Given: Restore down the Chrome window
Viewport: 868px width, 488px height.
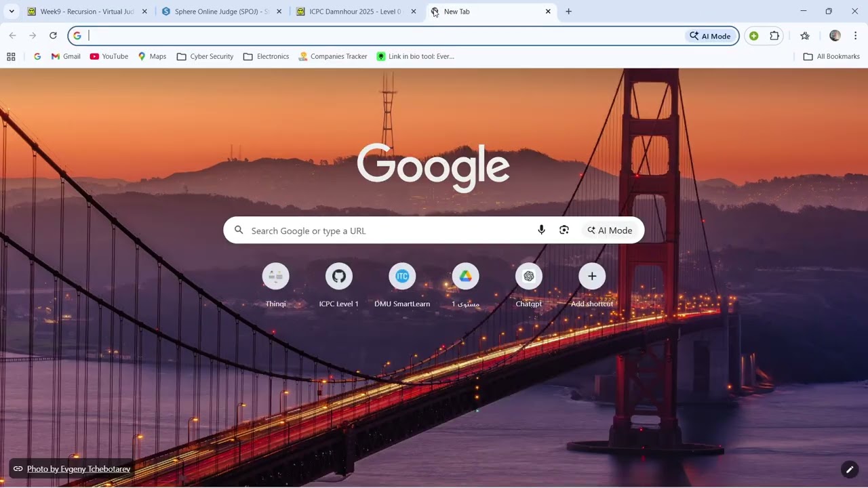Looking at the screenshot, I should (829, 12).
